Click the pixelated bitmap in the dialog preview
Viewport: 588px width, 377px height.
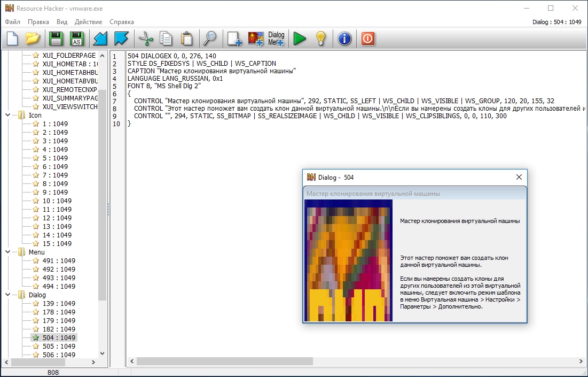348,261
